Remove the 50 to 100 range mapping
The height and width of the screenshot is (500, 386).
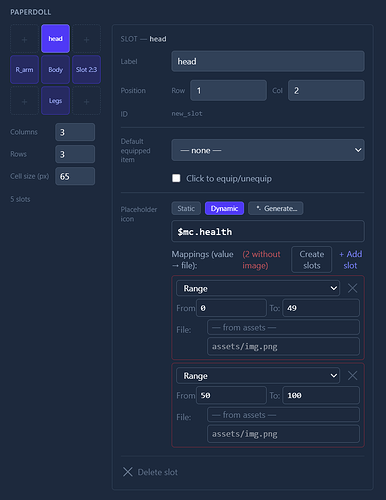pos(352,376)
